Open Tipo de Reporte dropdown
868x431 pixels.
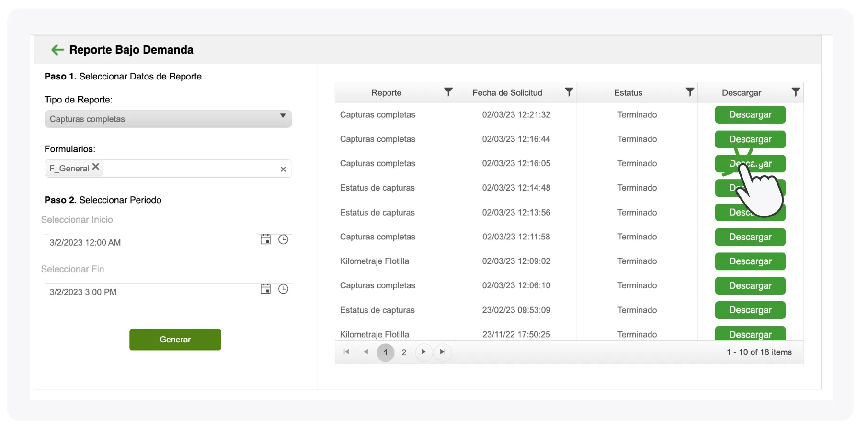tap(168, 119)
